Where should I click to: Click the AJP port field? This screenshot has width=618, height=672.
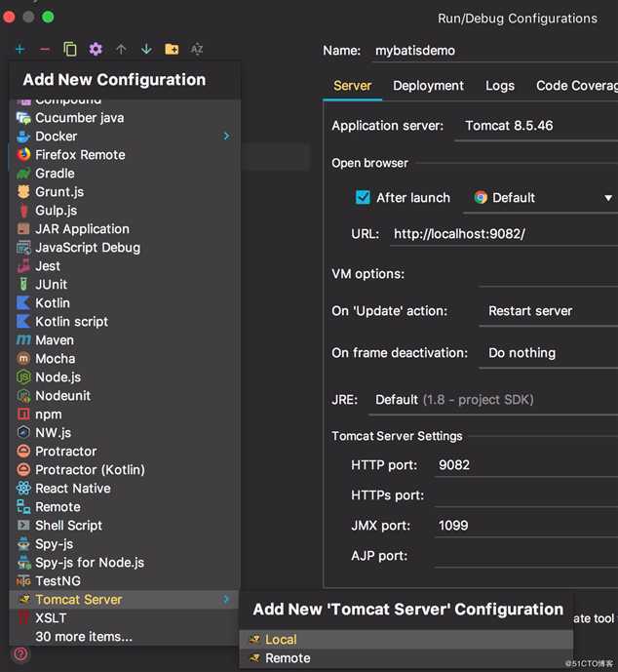tap(526, 556)
